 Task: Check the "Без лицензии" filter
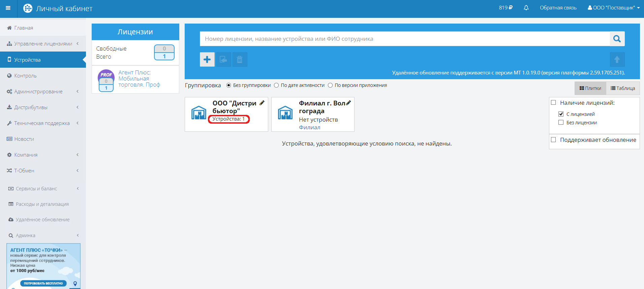click(561, 123)
